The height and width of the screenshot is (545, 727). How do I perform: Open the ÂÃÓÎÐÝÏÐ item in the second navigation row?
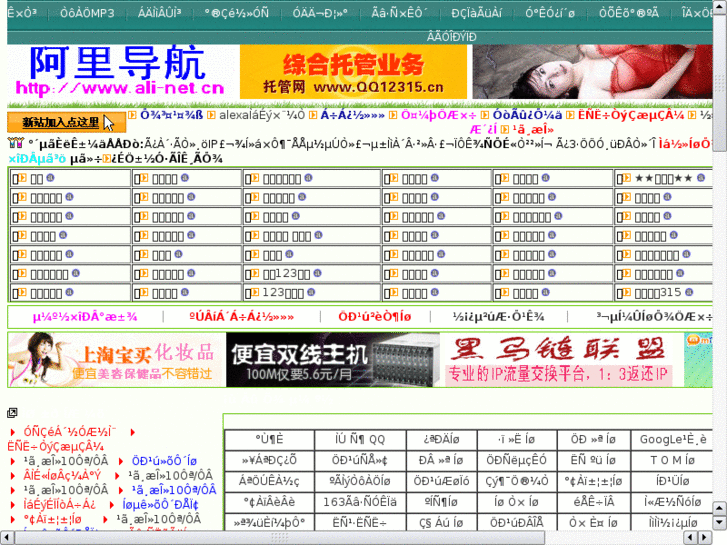point(452,37)
